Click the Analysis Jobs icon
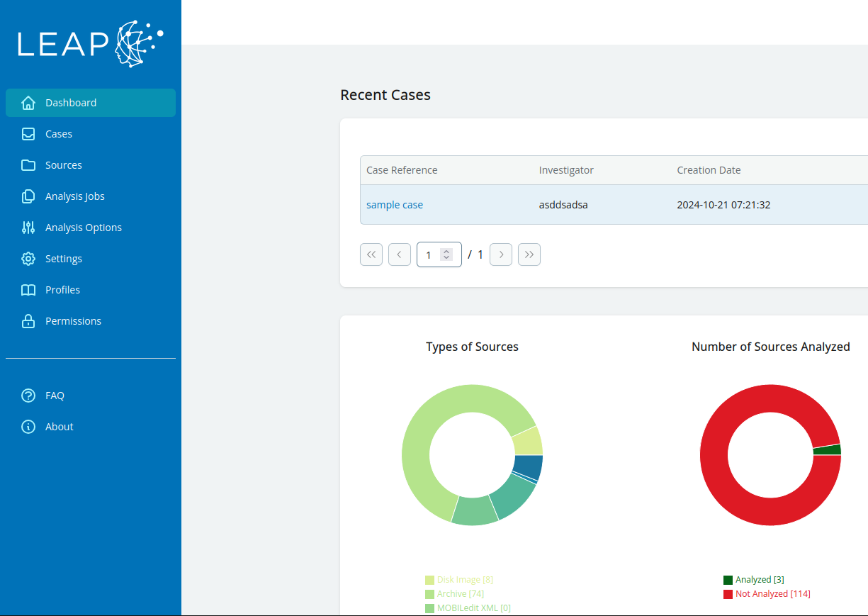This screenshot has width=868, height=616. click(x=28, y=196)
